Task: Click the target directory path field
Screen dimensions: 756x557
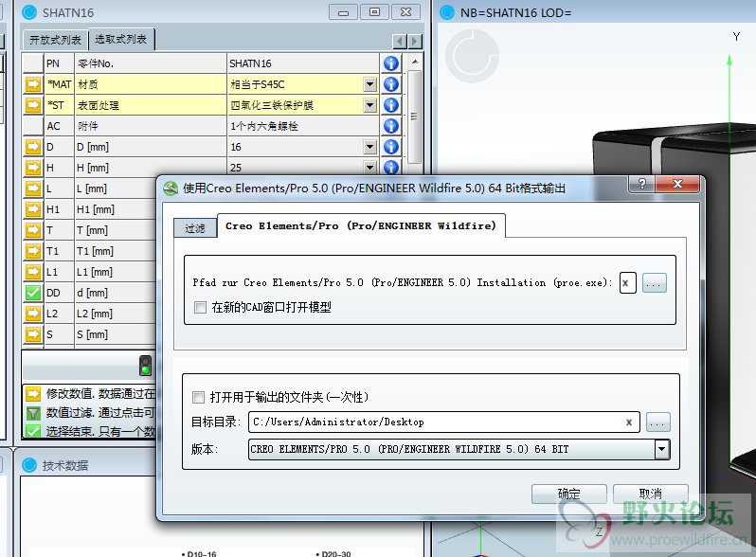Action: [443, 422]
